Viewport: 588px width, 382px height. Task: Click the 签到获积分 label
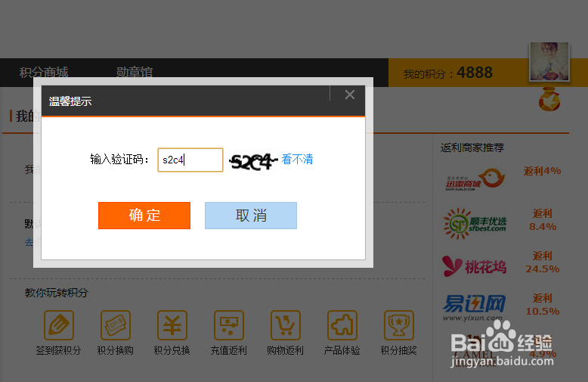tap(58, 350)
